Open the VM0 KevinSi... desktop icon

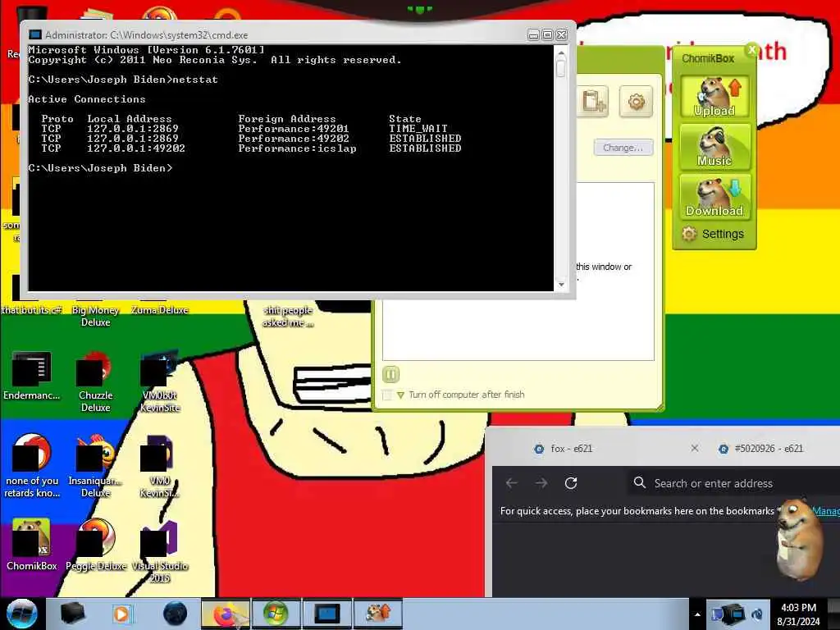click(160, 466)
